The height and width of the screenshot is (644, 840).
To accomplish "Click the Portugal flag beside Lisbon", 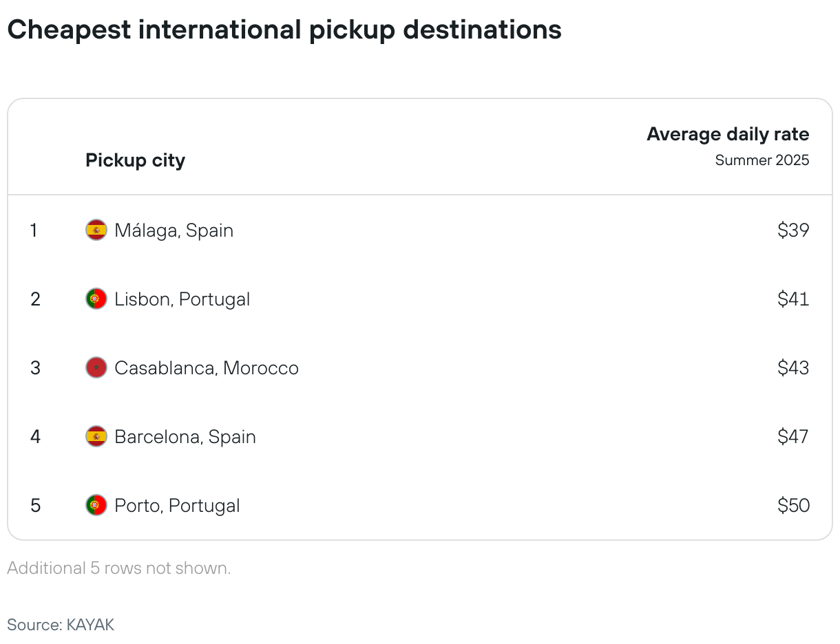I will [x=96, y=299].
